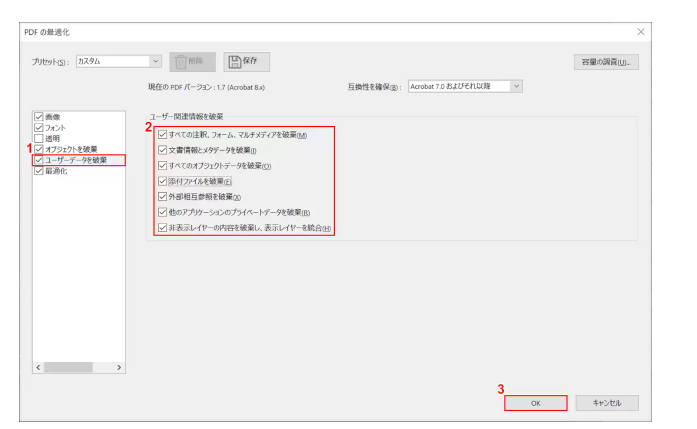Select 最適化 in the left panel list
The width and height of the screenshot is (697, 429).
(59, 171)
